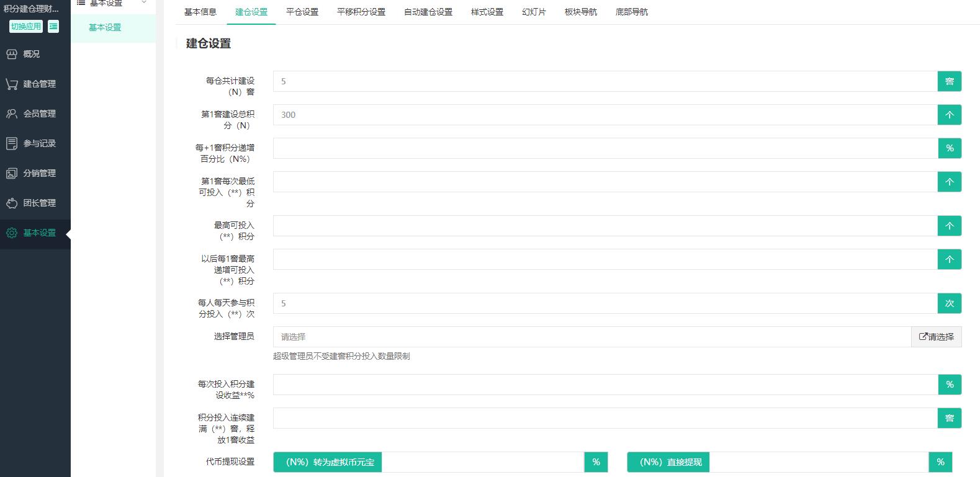Focus the 第1窖每次最低可投入积分 input
This screenshot has width=980, height=477.
click(605, 182)
